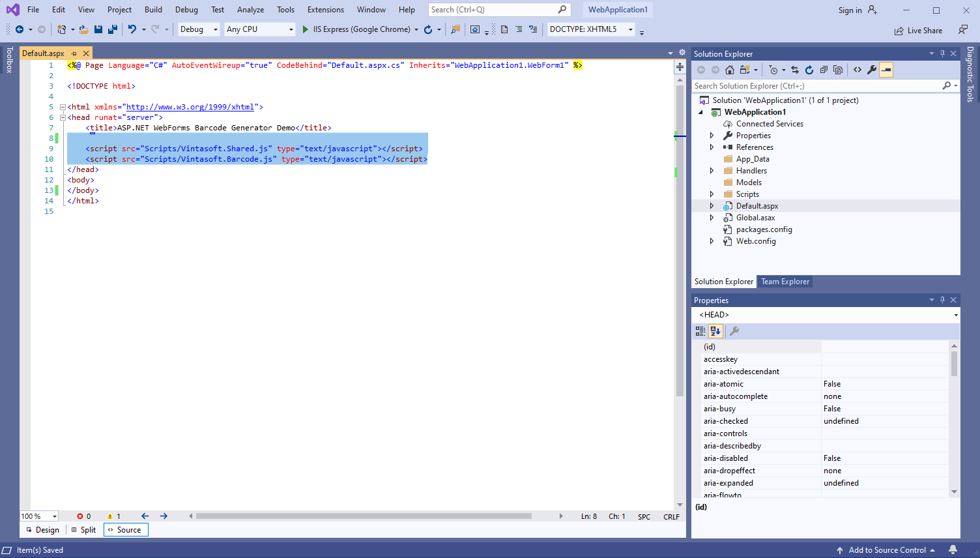Expand the Scripts folder

[x=712, y=194]
